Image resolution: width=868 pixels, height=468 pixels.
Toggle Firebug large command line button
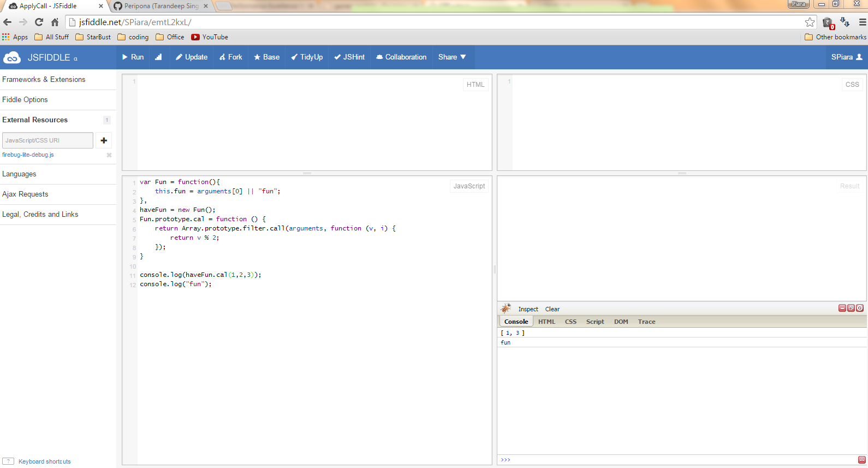pos(862,460)
